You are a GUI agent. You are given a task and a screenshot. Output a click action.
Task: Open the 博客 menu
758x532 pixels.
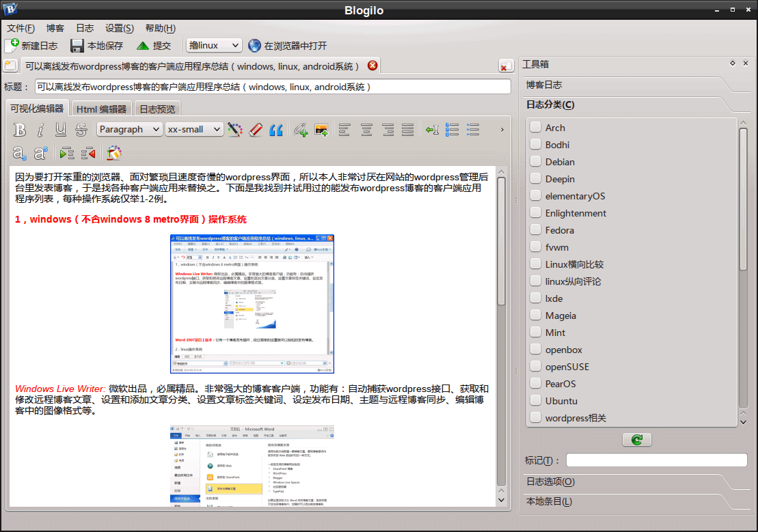point(55,28)
